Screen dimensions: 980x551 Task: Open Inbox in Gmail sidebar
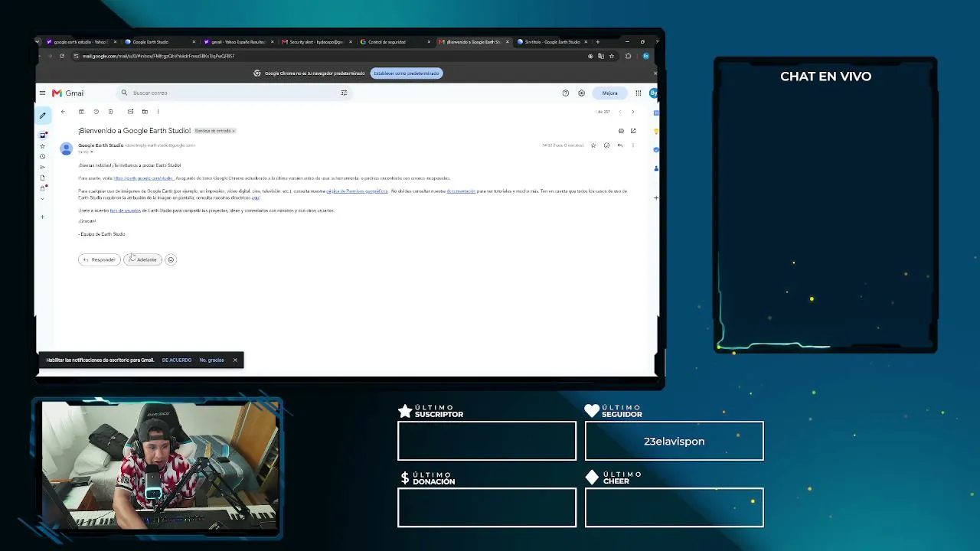coord(43,135)
